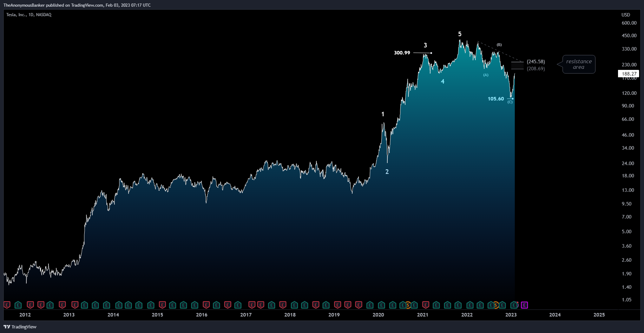The height and width of the screenshot is (333, 644).
Task: Select the current price label 188.27
Action: click(x=629, y=73)
